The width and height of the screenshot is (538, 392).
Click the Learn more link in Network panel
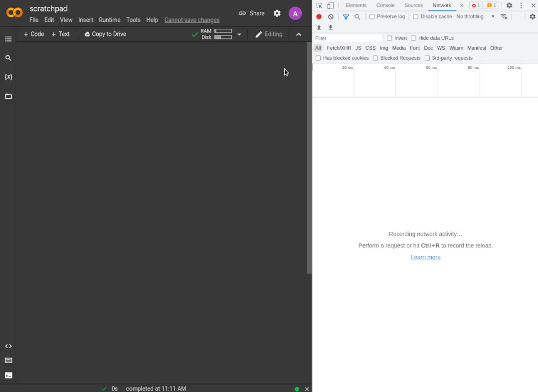click(425, 257)
